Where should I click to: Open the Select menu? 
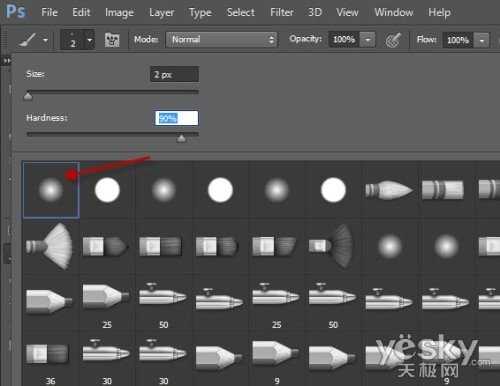(241, 12)
